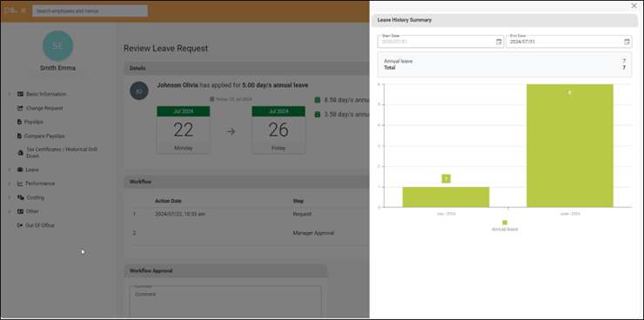Expand the Leave menu chevron
Screen dimensions: 644x320
[x=9, y=170]
